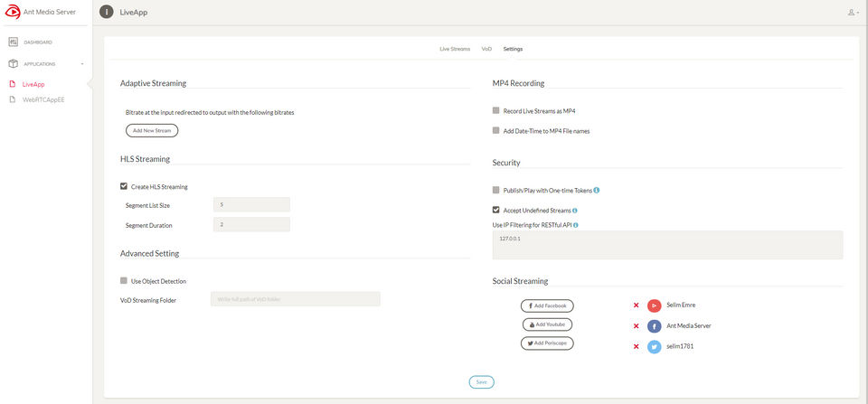This screenshot has width=868, height=404.
Task: Show info about IP Filtering for RESTful API
Action: pos(576,225)
